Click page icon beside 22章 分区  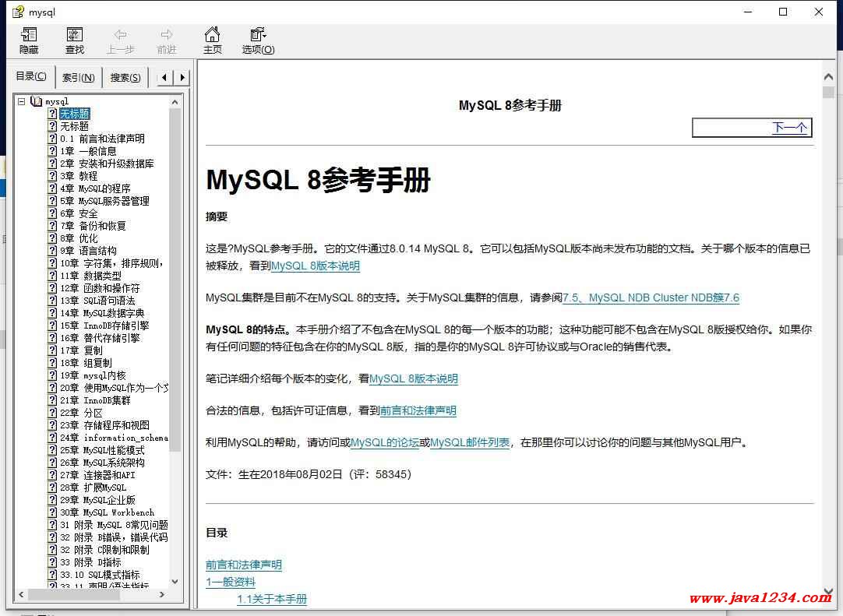point(52,413)
